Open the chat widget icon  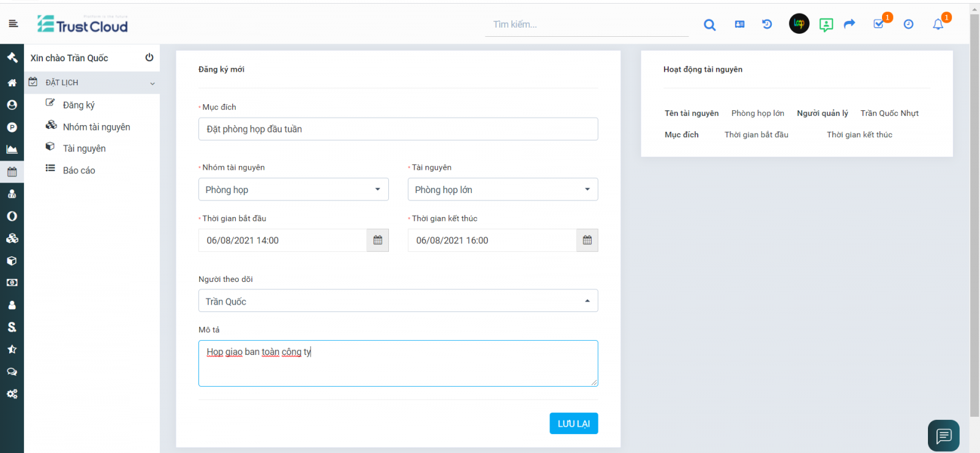[x=943, y=435]
